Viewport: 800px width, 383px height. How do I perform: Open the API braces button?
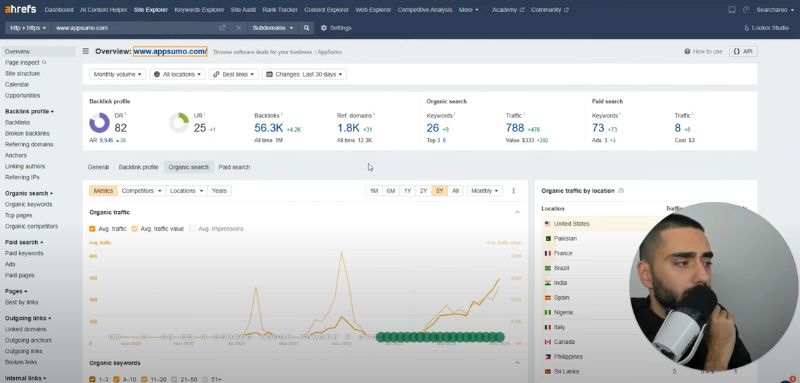(743, 52)
